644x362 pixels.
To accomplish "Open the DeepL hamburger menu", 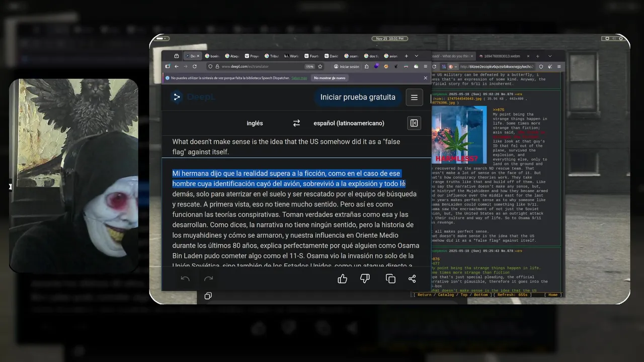I will pyautogui.click(x=414, y=98).
